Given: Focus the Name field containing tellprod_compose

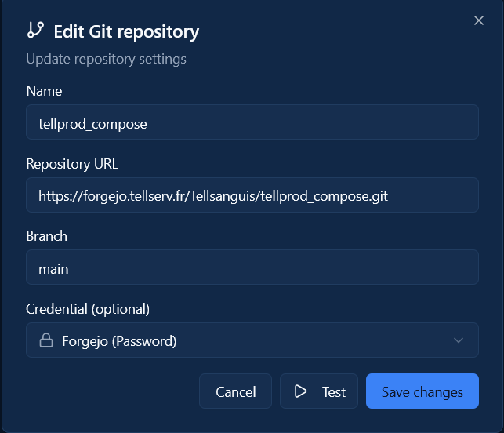Looking at the screenshot, I should [252, 122].
